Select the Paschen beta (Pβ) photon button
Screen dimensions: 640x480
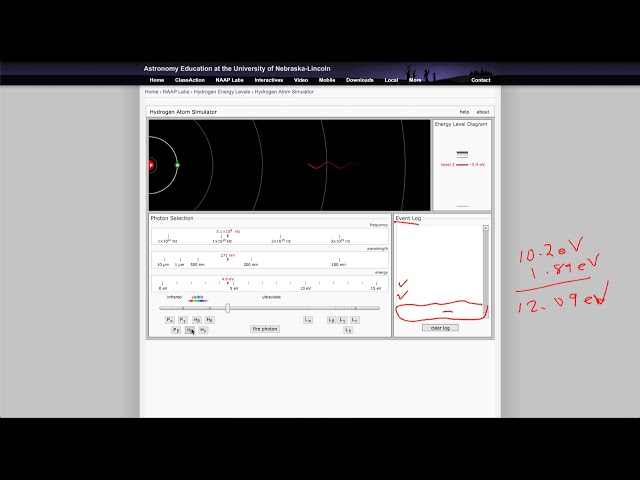[x=176, y=330]
